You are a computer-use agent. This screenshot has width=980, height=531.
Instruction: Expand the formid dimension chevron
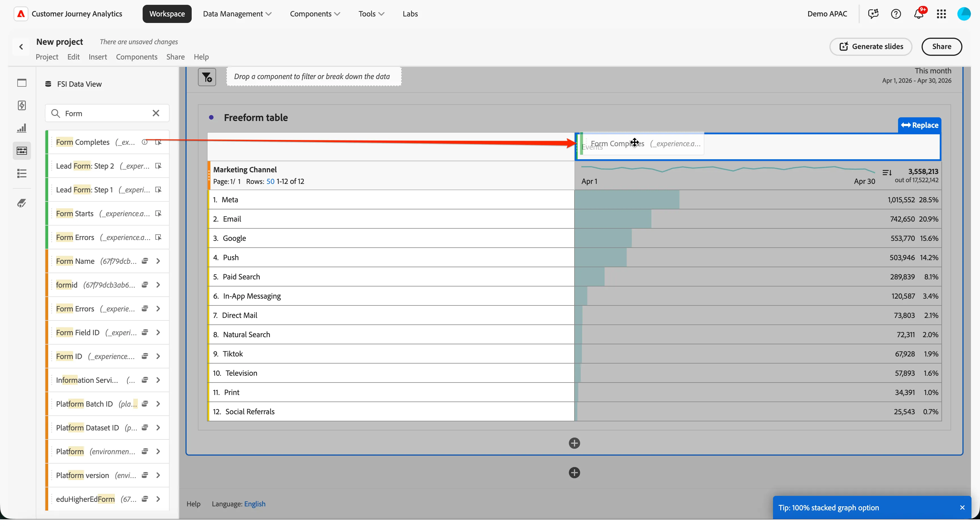[x=158, y=285]
